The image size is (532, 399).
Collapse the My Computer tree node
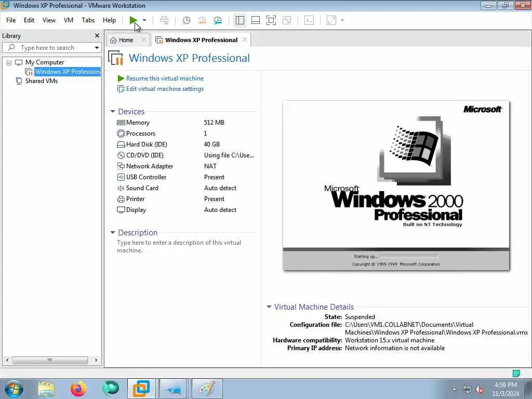pos(9,63)
